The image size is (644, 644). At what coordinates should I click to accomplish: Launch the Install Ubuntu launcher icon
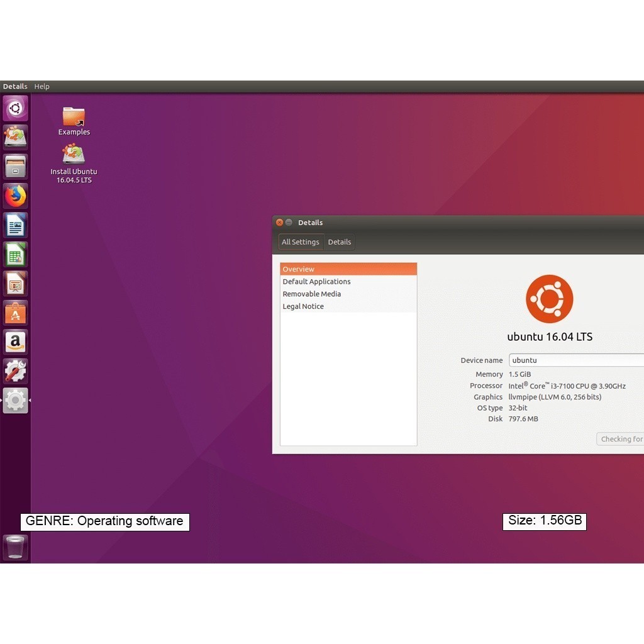15,137
